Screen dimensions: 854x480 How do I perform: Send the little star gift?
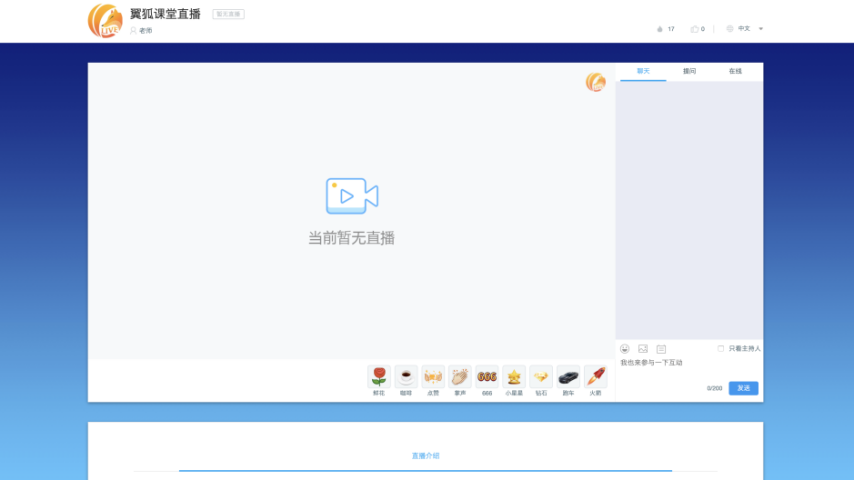pyautogui.click(x=514, y=377)
